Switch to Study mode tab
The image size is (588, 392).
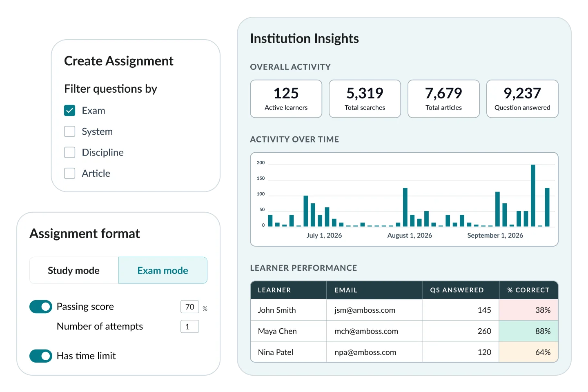73,270
